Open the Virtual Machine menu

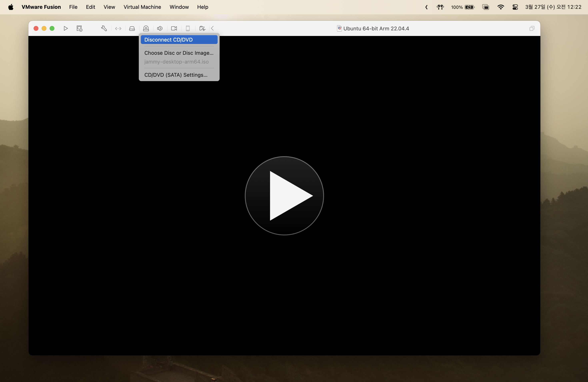[142, 7]
